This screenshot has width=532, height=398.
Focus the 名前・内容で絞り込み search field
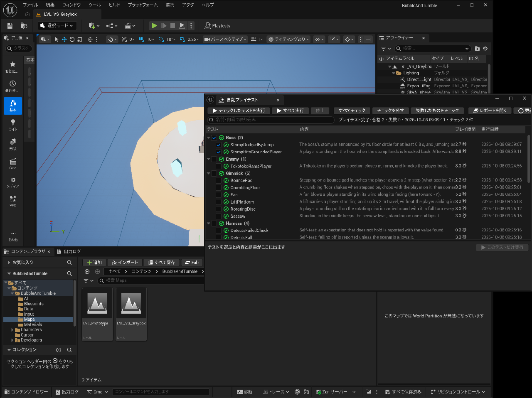pos(271,120)
